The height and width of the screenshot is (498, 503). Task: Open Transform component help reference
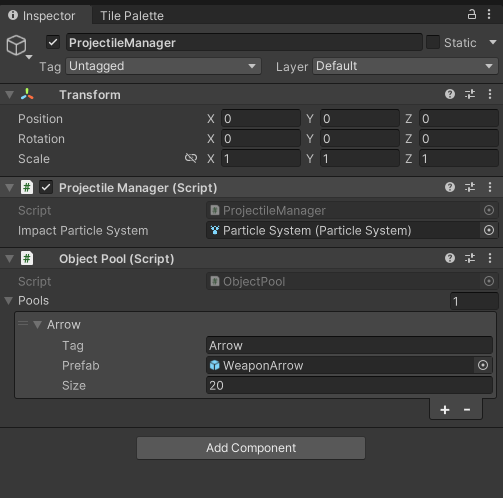point(450,94)
